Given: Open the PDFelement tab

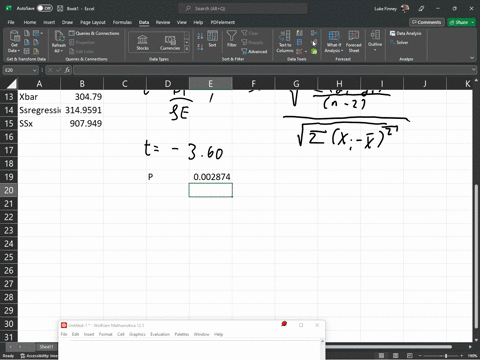Looking at the screenshot, I should click(x=223, y=22).
